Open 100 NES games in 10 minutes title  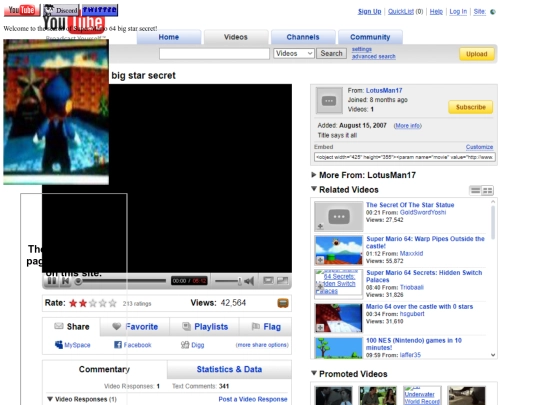coord(414,344)
